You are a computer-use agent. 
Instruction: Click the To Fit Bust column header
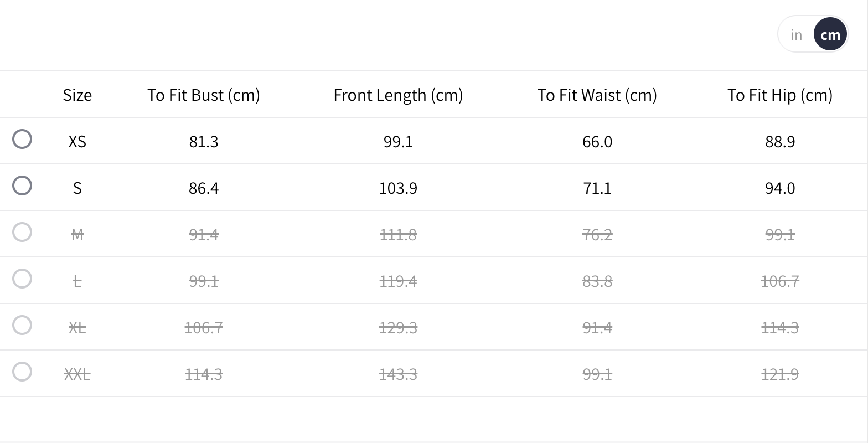click(204, 95)
